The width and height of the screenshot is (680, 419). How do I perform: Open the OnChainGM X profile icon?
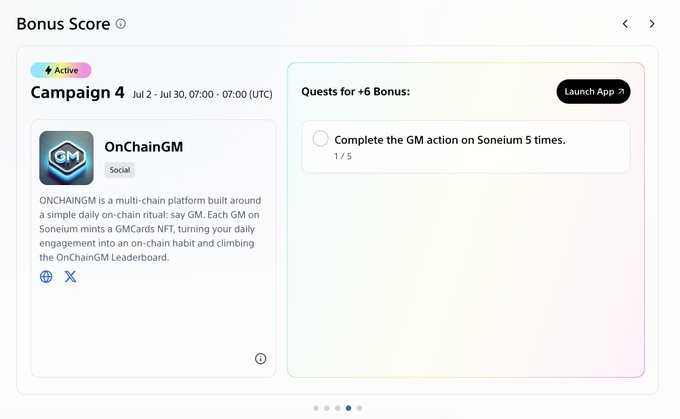(x=70, y=276)
